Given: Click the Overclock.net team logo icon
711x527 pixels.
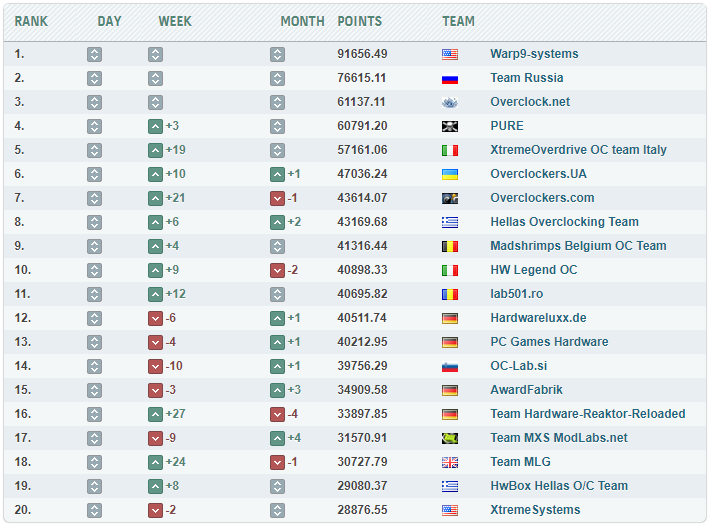Looking at the screenshot, I should pyautogui.click(x=450, y=102).
